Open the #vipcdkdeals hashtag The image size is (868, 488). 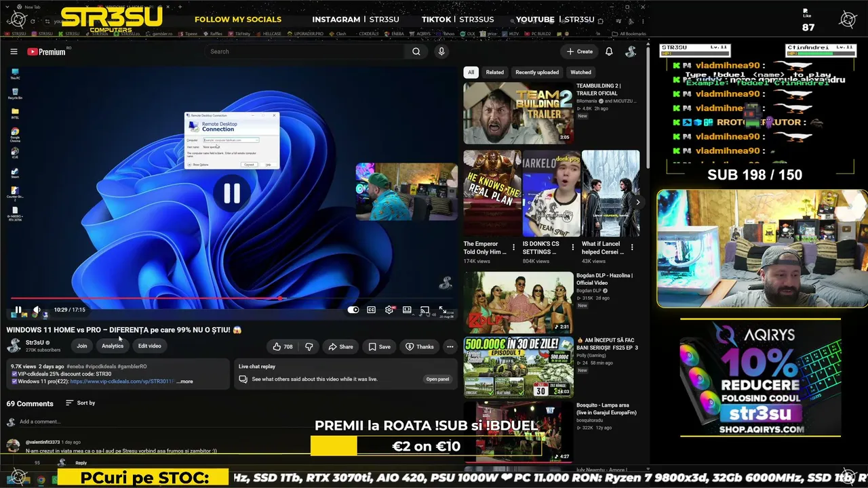100,367
